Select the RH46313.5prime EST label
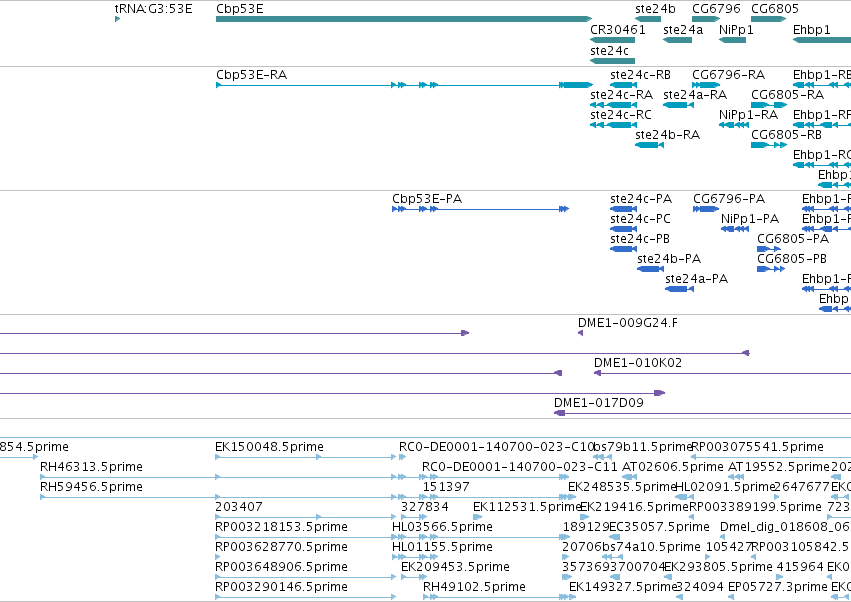 click(91, 467)
